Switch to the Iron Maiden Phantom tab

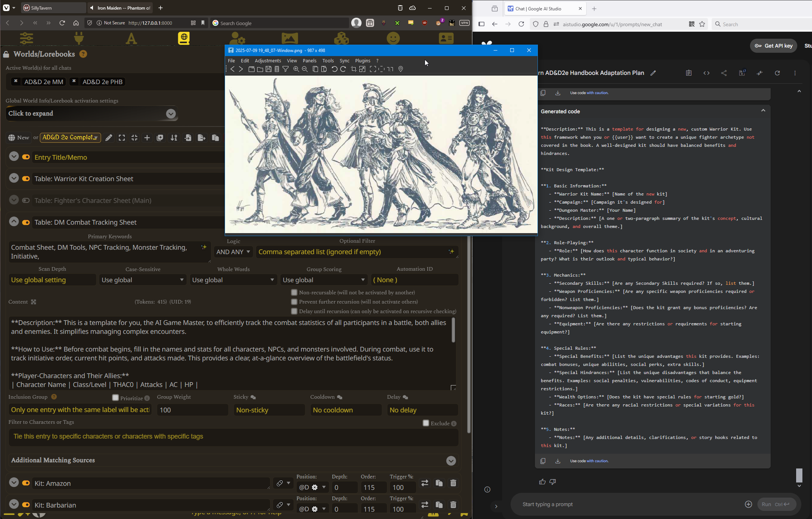point(120,8)
